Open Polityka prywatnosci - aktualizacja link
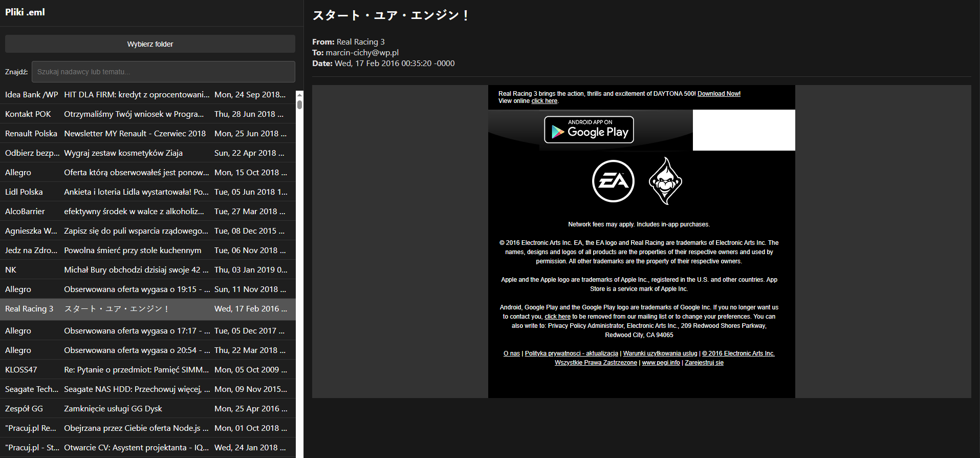This screenshot has height=458, width=980. pyautogui.click(x=572, y=353)
